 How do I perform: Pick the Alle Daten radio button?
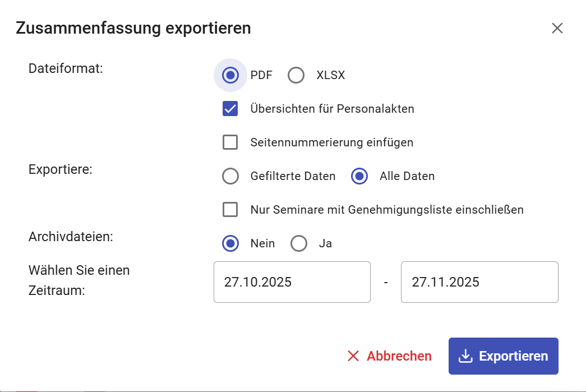click(359, 176)
